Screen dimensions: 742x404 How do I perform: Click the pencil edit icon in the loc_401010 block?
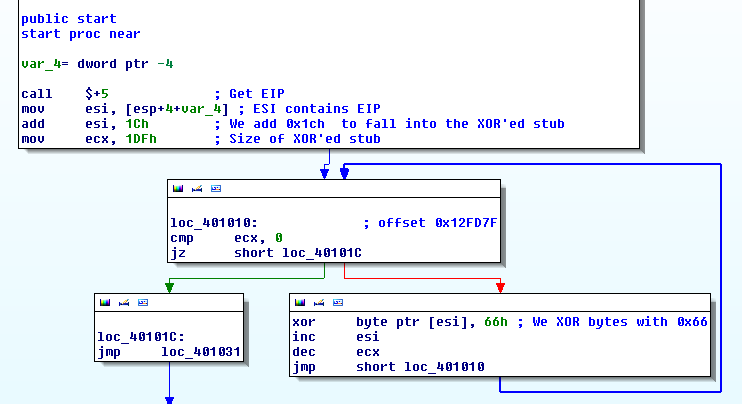point(197,188)
